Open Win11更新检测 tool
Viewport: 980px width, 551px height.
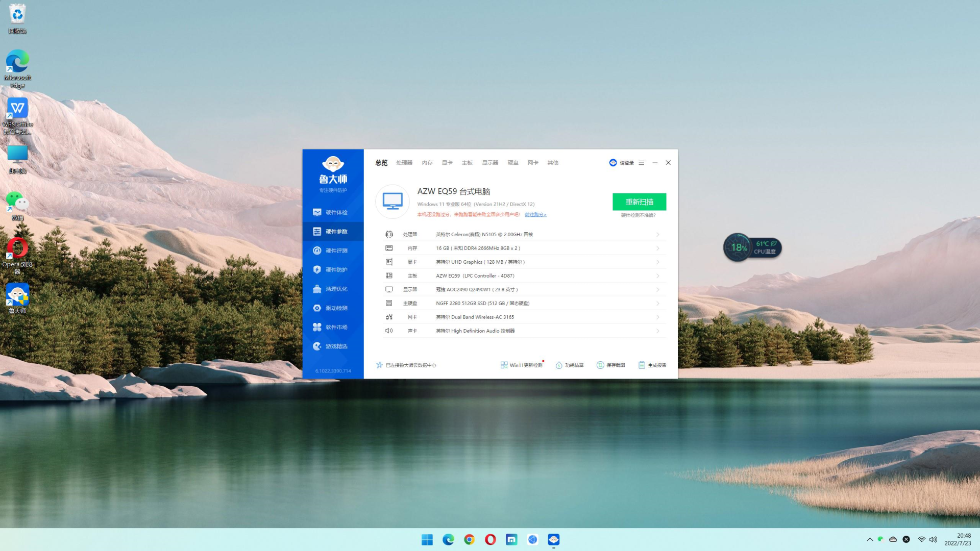tap(522, 365)
